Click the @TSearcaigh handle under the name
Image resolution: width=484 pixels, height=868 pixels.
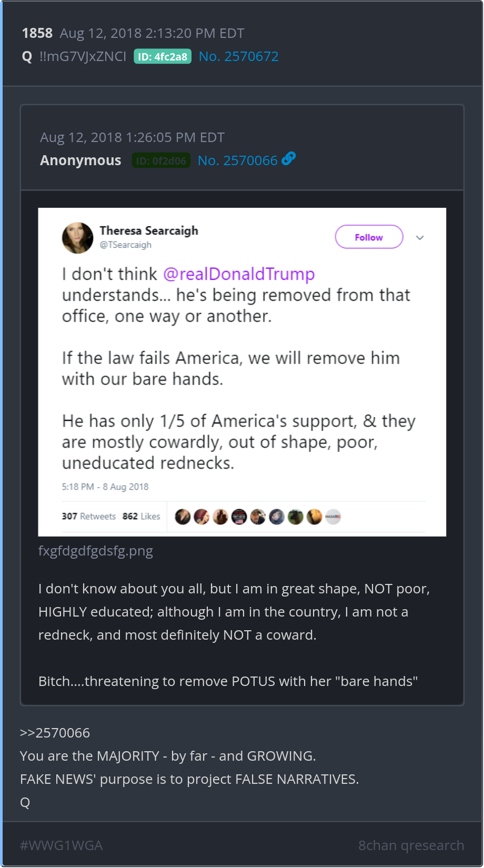pos(126,245)
